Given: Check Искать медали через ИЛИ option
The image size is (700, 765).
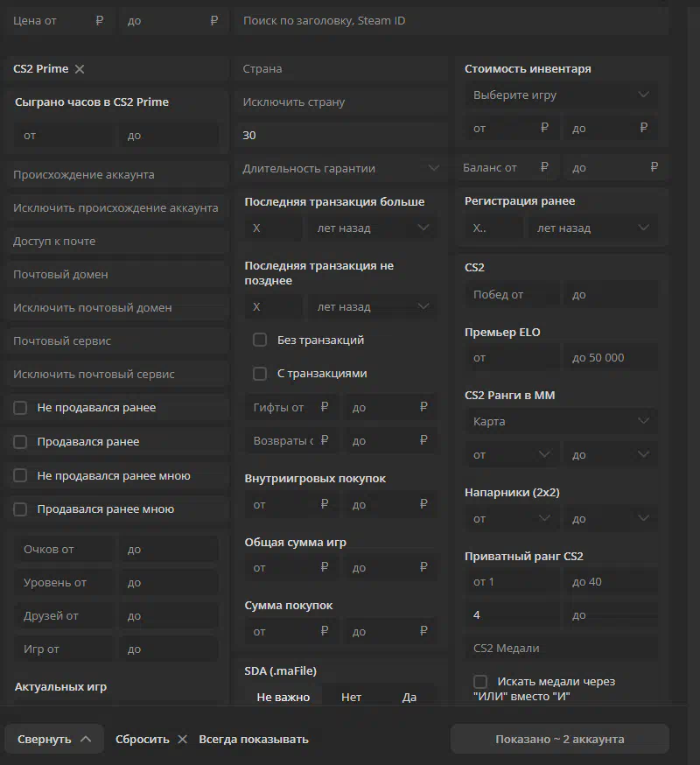Looking at the screenshot, I should (480, 682).
